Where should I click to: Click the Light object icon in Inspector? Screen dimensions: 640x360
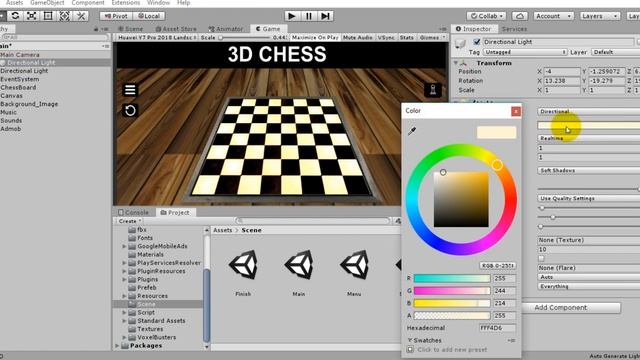tap(460, 43)
